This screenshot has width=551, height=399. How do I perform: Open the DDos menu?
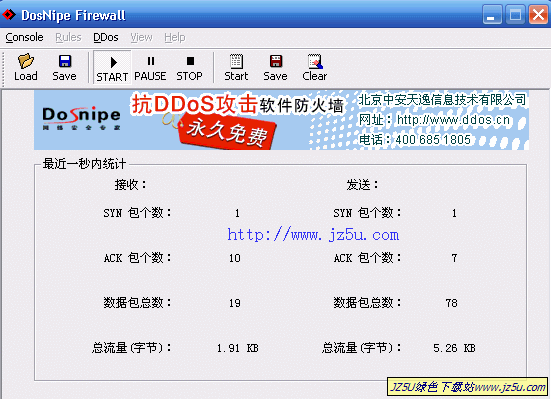(x=106, y=37)
